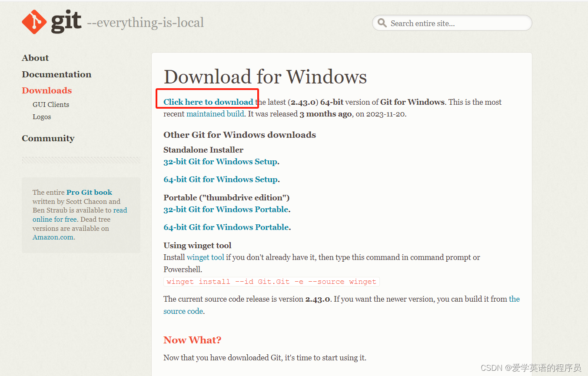Viewport: 588px width, 376px height.
Task: Go to the Downloads section
Action: click(x=47, y=90)
